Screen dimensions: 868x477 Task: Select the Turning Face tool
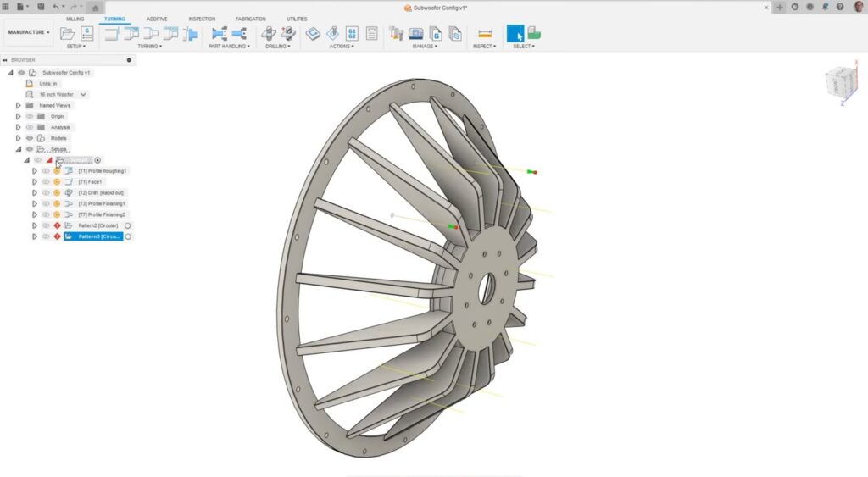[111, 34]
